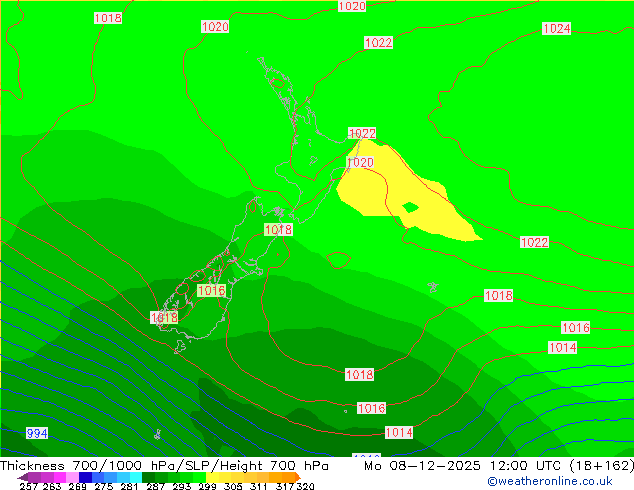Click the small green patch inside the yellow area
This screenshot has height=490, width=634.
point(410,207)
